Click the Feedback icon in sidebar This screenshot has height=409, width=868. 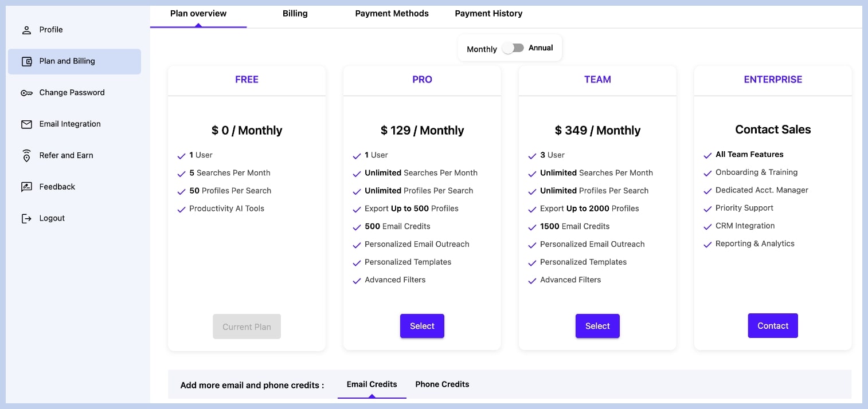[26, 187]
